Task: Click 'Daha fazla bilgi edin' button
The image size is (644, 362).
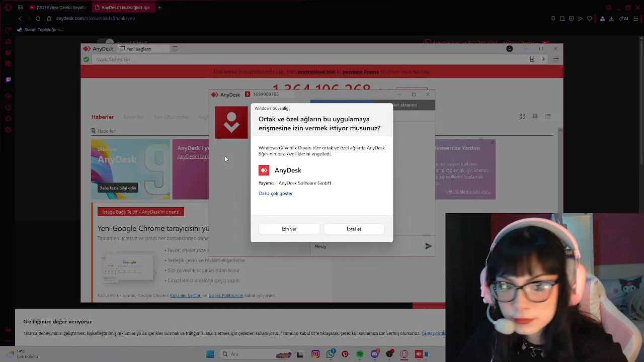Action: (x=118, y=188)
